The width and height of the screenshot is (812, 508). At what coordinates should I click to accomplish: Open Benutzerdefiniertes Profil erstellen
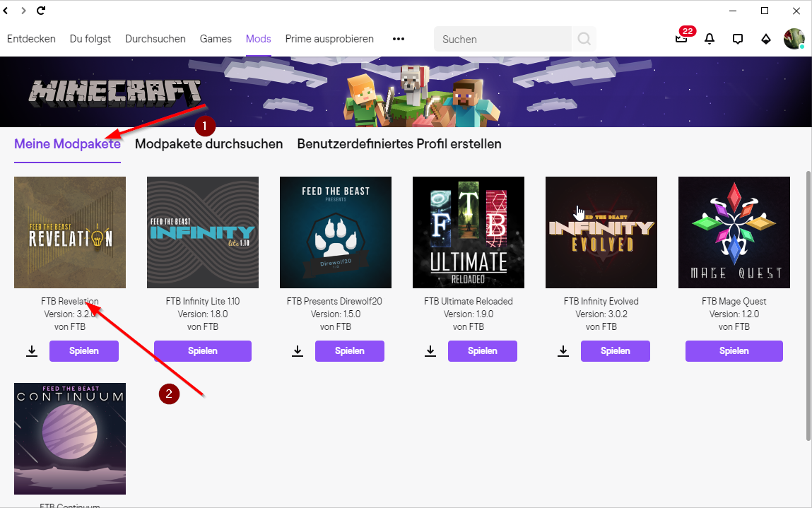pos(399,144)
